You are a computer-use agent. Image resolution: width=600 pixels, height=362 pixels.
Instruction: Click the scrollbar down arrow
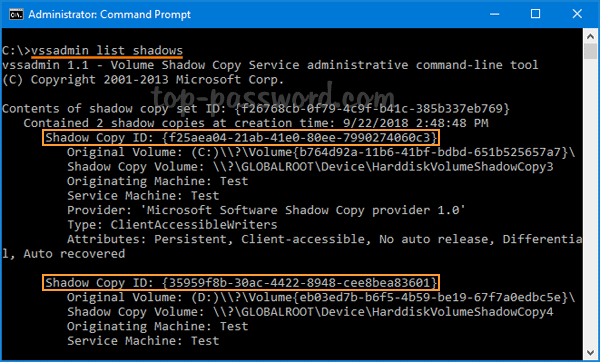(x=590, y=352)
